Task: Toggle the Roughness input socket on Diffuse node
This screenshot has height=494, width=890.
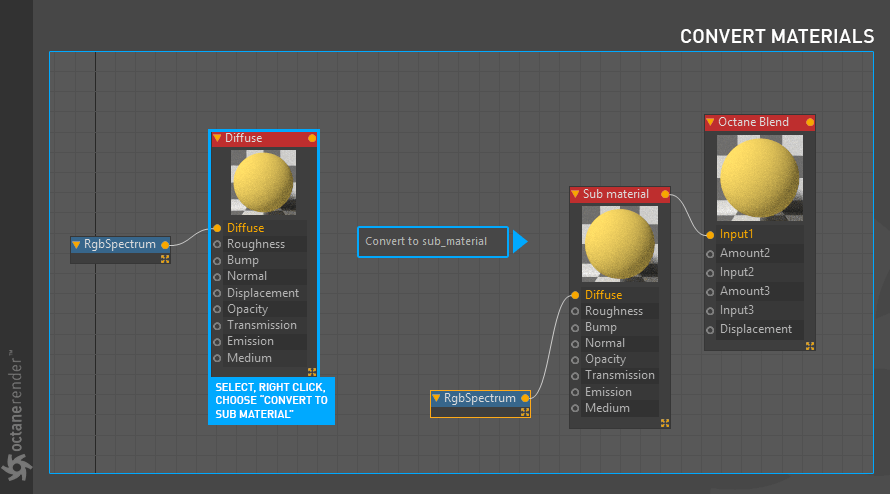Action: click(217, 244)
